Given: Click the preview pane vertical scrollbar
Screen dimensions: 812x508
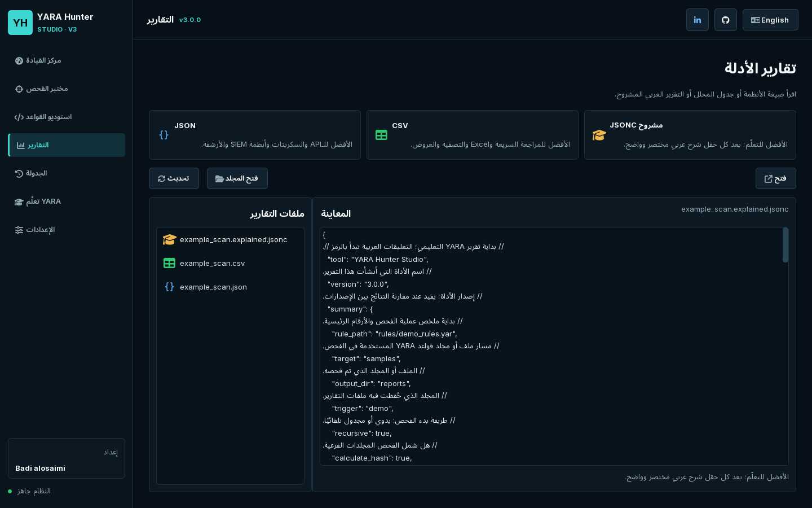Looking at the screenshot, I should 785,245.
